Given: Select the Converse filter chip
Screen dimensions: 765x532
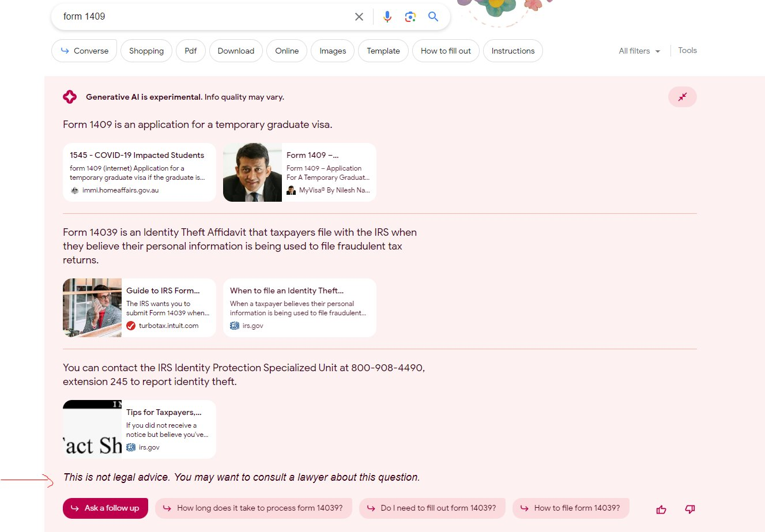Looking at the screenshot, I should point(84,51).
